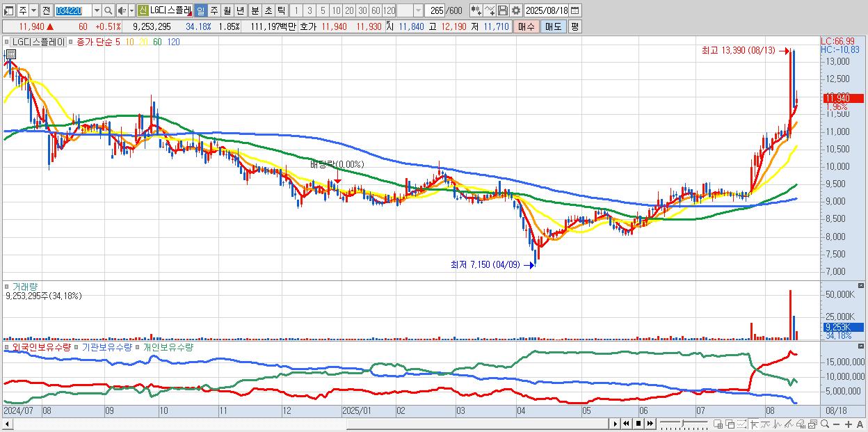Click the play replay control
Image resolution: width=868 pixels, height=432 pixels.
[616, 424]
